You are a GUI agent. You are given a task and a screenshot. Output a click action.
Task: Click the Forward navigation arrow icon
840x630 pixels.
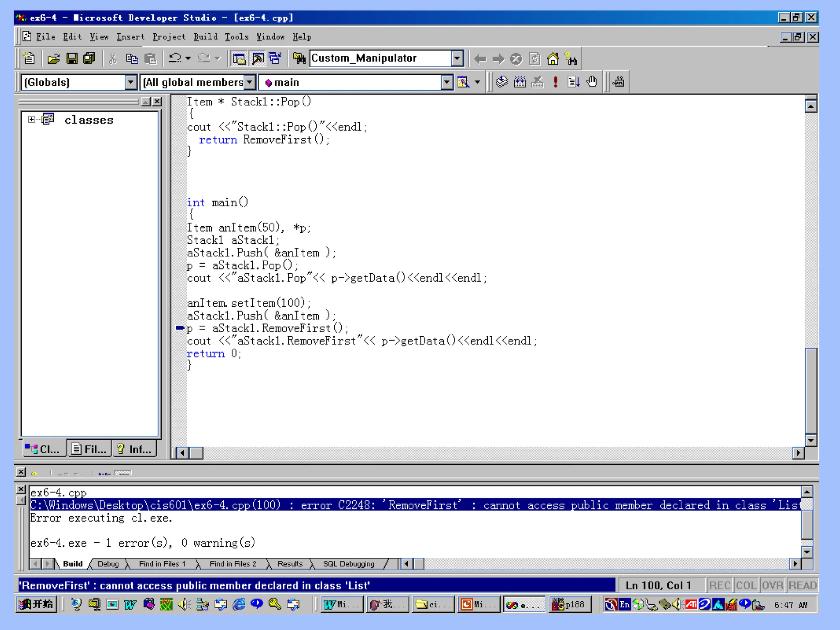pos(498,59)
